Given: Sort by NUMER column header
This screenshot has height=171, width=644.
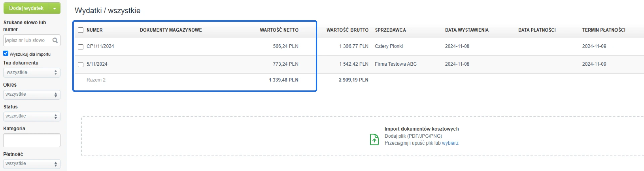Looking at the screenshot, I should pos(95,30).
